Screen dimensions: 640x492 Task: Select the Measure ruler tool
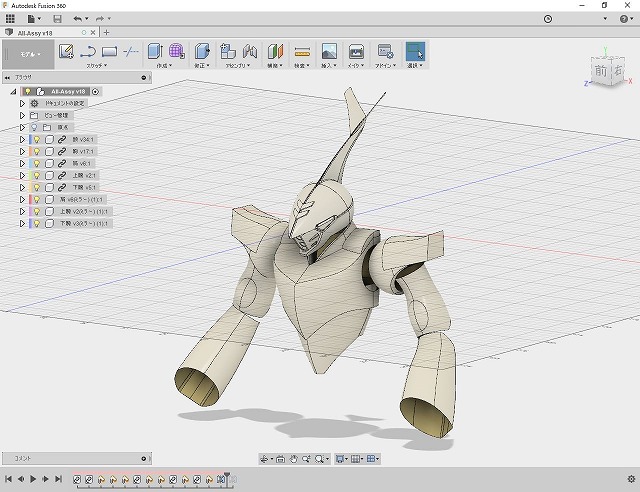pos(302,52)
